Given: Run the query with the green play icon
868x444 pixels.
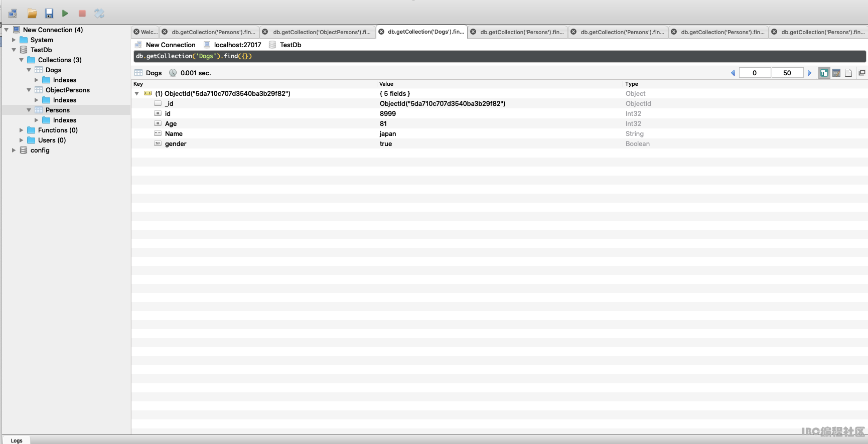Looking at the screenshot, I should 65,14.
